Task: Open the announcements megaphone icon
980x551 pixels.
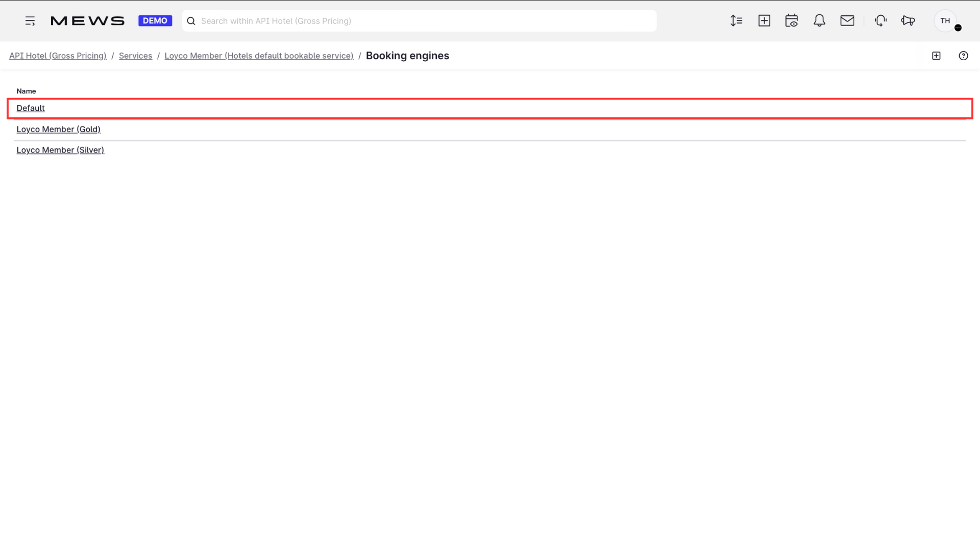Action: click(908, 21)
